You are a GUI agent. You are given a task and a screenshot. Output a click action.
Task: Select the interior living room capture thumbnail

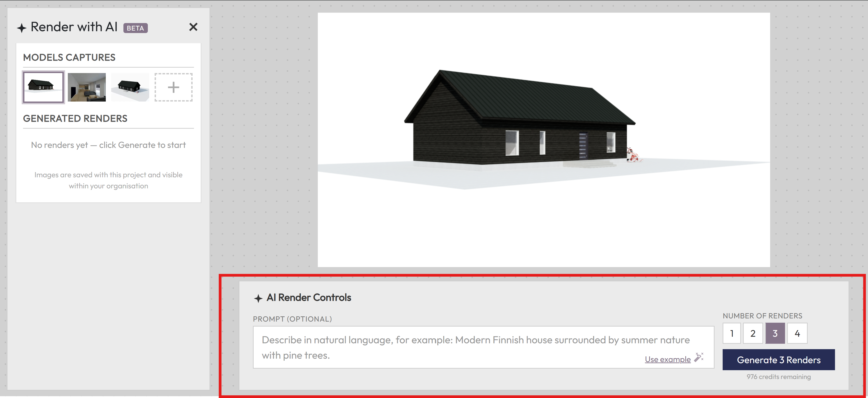(x=87, y=87)
